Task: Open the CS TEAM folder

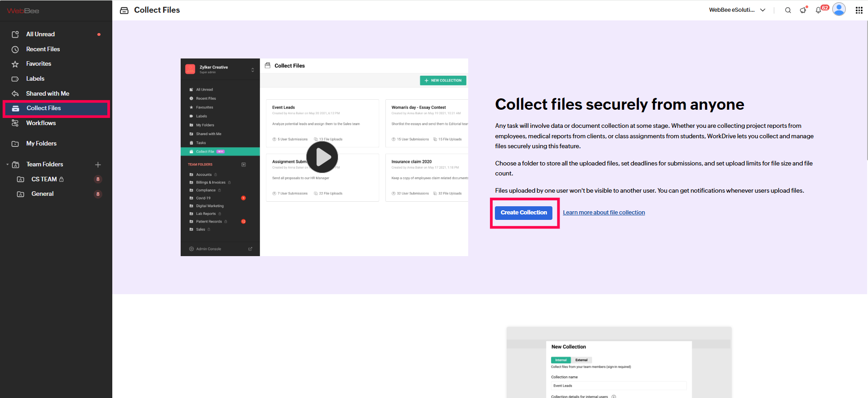Action: 44,180
